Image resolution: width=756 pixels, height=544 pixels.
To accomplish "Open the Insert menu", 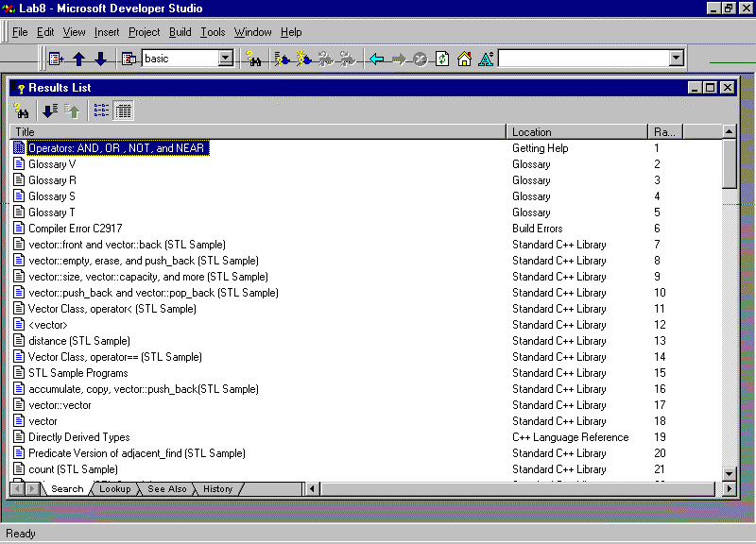I will (107, 32).
